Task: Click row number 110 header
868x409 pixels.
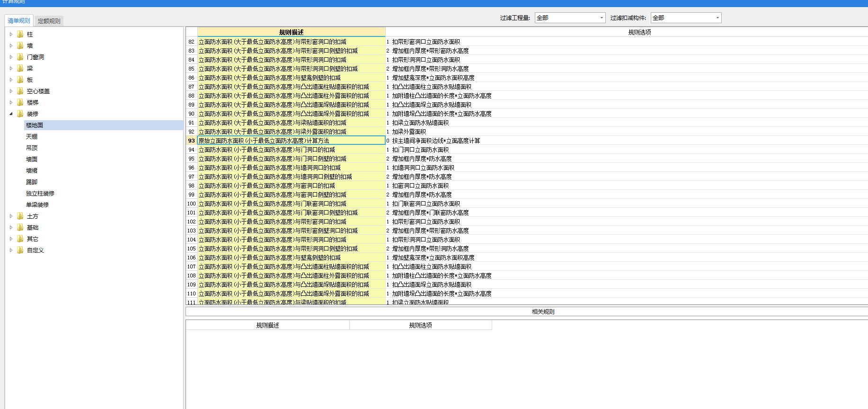Action: point(191,293)
